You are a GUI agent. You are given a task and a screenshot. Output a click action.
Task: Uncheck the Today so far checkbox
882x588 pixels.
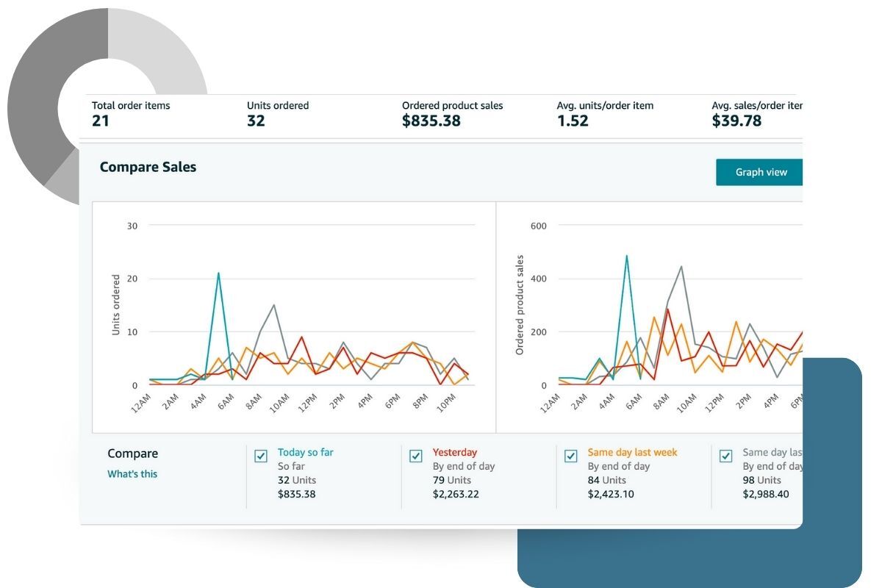261,456
